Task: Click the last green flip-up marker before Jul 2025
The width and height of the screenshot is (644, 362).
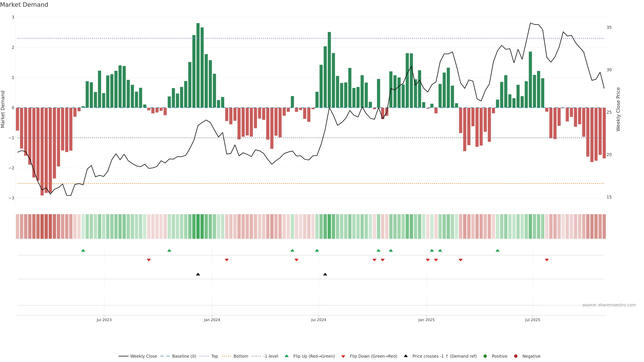Action: (497, 250)
